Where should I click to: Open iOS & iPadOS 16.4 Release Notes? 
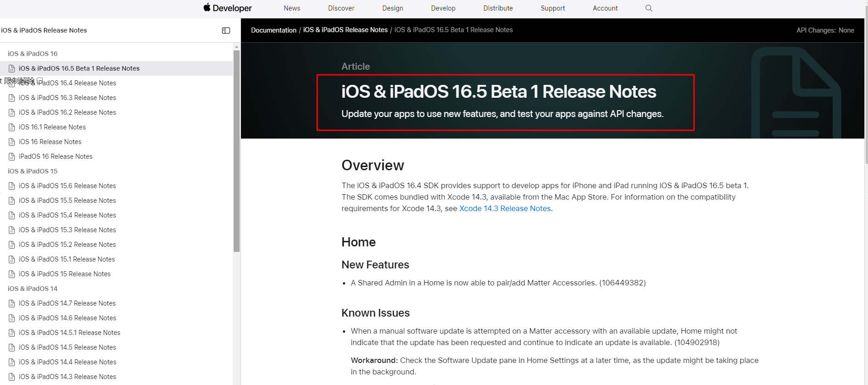(67, 83)
